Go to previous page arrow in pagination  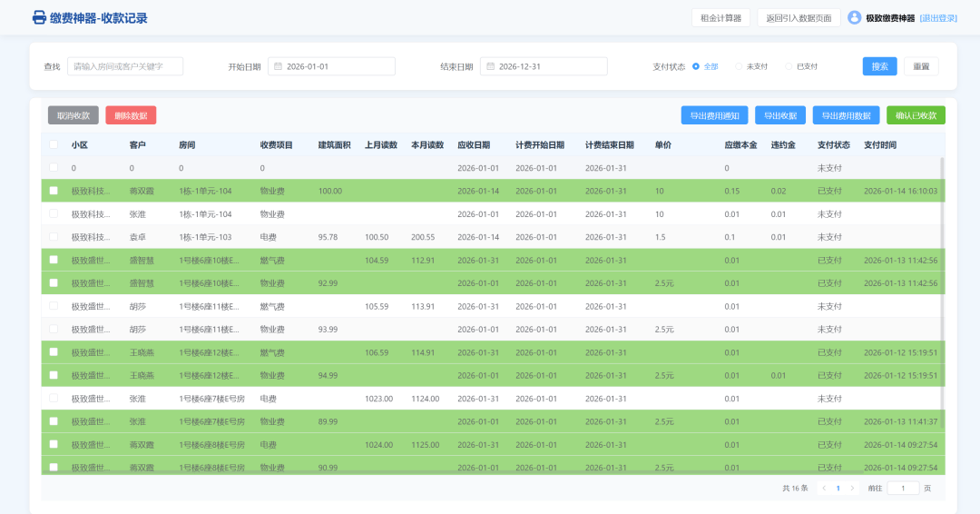(824, 488)
